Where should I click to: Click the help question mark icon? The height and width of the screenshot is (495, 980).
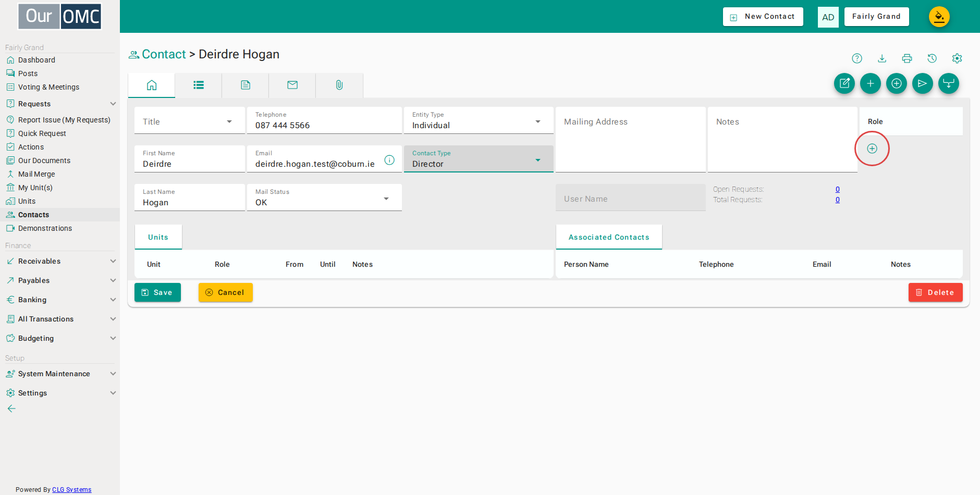[x=857, y=58]
